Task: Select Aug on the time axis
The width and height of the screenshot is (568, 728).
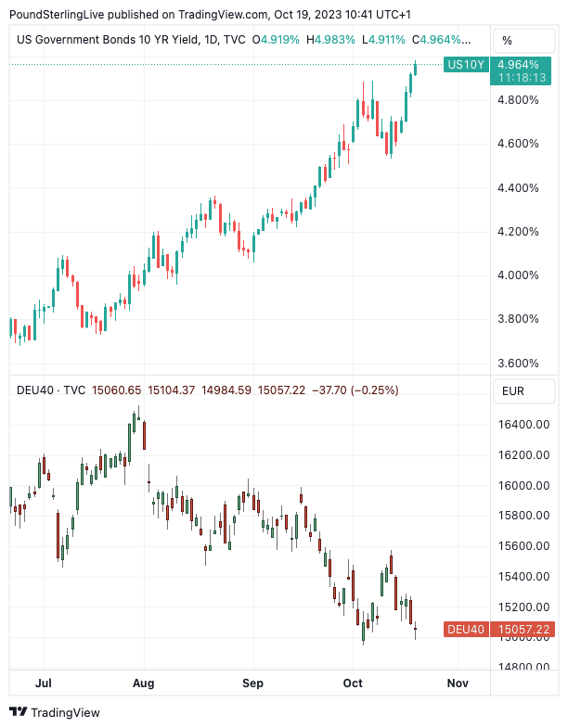Action: pyautogui.click(x=144, y=683)
